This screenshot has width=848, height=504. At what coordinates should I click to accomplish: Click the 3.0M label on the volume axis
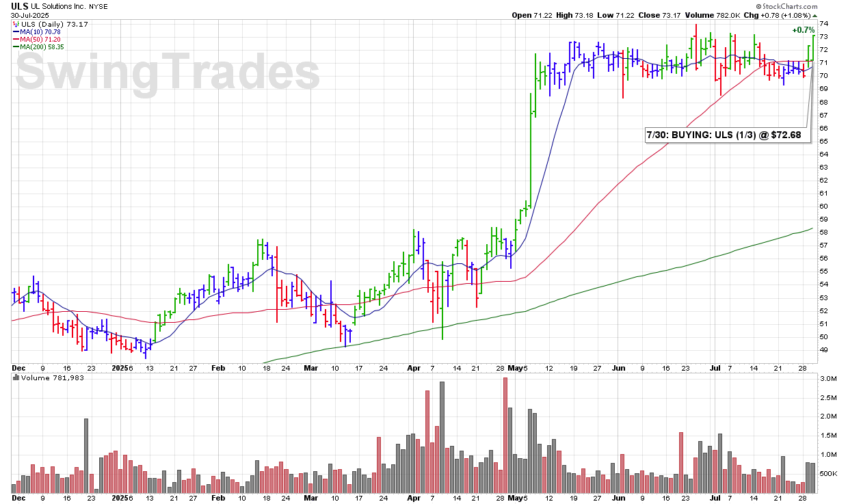tap(828, 378)
